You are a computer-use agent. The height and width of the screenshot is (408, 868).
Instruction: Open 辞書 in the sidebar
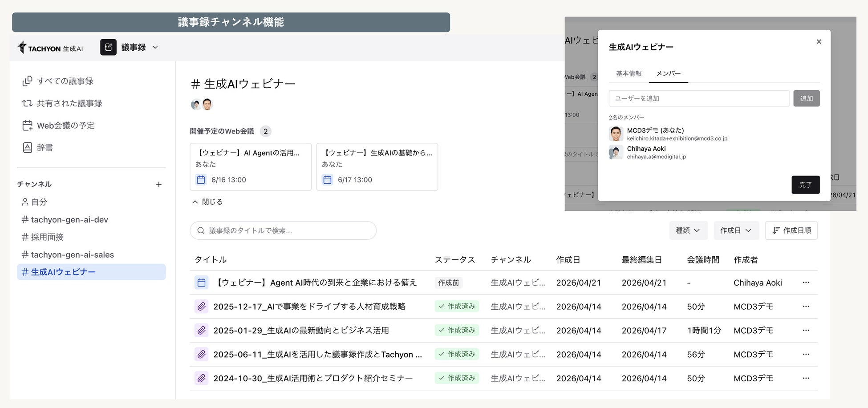(37, 148)
